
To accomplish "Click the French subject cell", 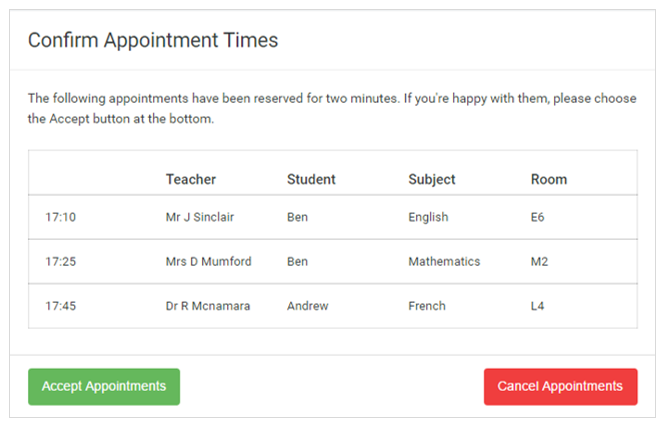I will pos(427,306).
